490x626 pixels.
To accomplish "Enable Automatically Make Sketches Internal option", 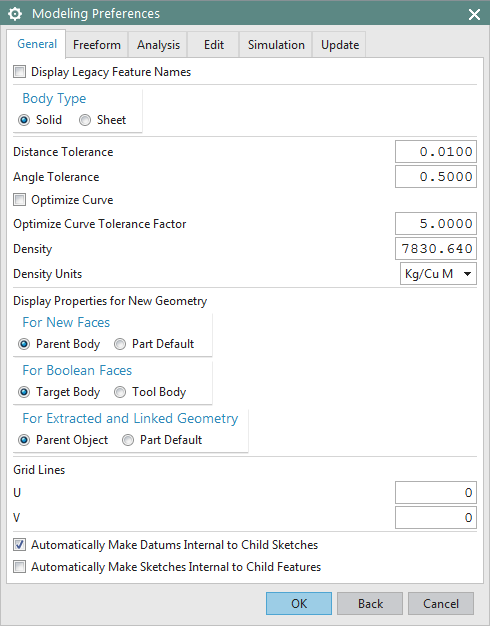I will coord(20,567).
